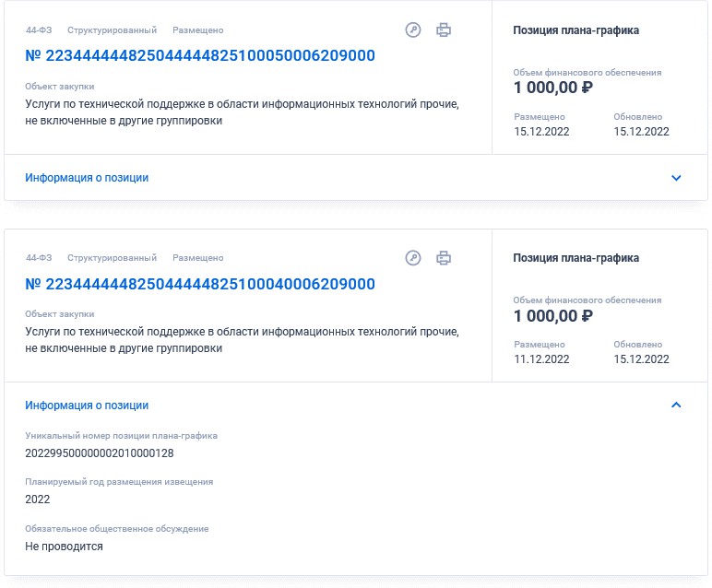Expand 'Информация о позиции' in the first card
This screenshot has height=588, width=712.
click(x=87, y=178)
